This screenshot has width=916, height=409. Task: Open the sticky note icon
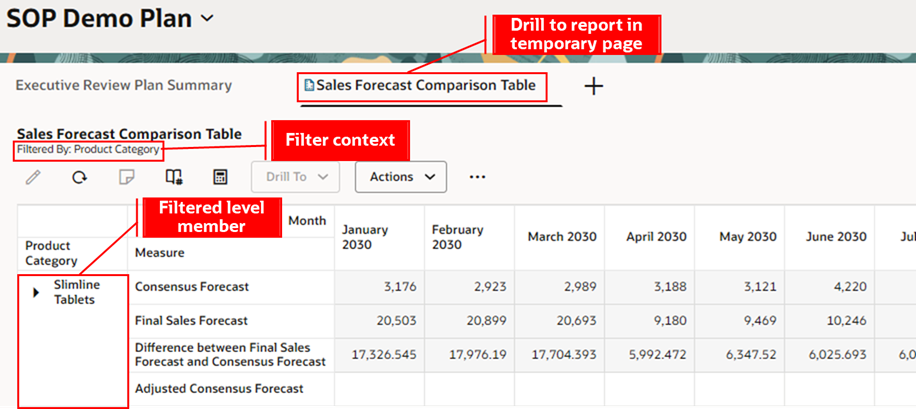click(x=127, y=177)
